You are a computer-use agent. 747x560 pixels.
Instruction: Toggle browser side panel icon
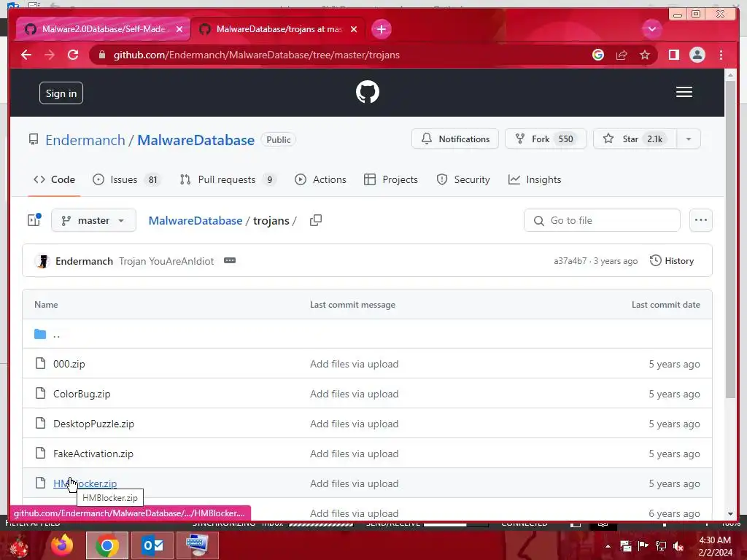coord(673,55)
